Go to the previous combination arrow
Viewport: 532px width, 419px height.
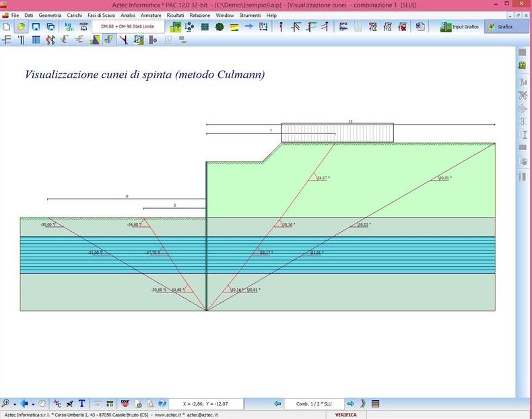pyautogui.click(x=277, y=404)
